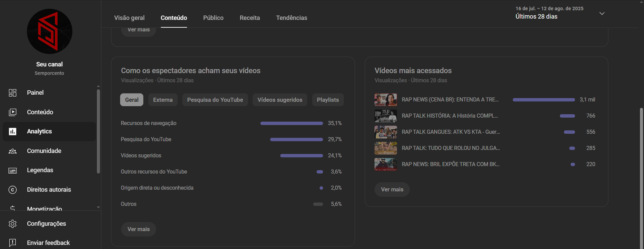
Task: Toggle the Externa filter chip
Action: click(163, 100)
